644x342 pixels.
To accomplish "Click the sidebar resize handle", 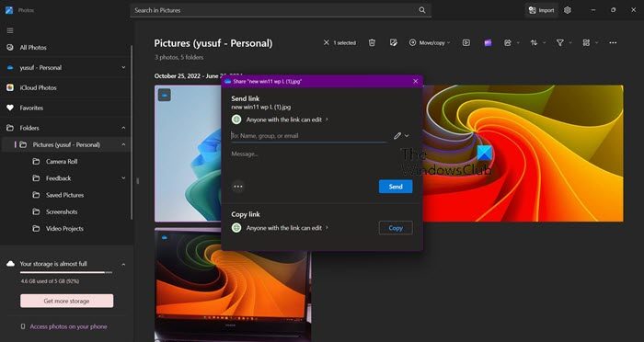I will point(138,180).
